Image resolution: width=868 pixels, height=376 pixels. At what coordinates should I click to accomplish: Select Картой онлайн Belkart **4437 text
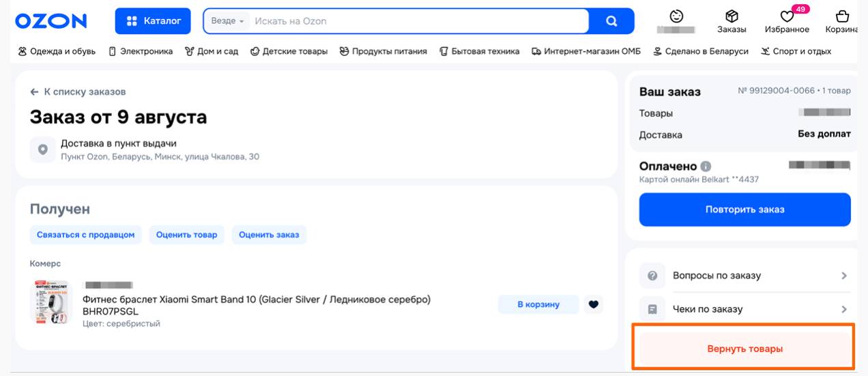pyautogui.click(x=699, y=179)
